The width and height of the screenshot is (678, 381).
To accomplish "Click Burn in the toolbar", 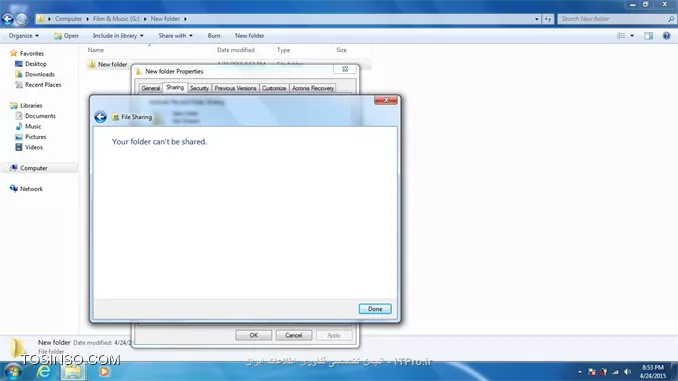I will 214,35.
